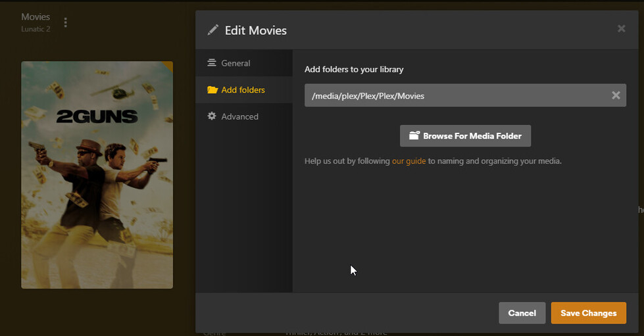
Task: Open the 'our guide' link
Action: pos(409,161)
